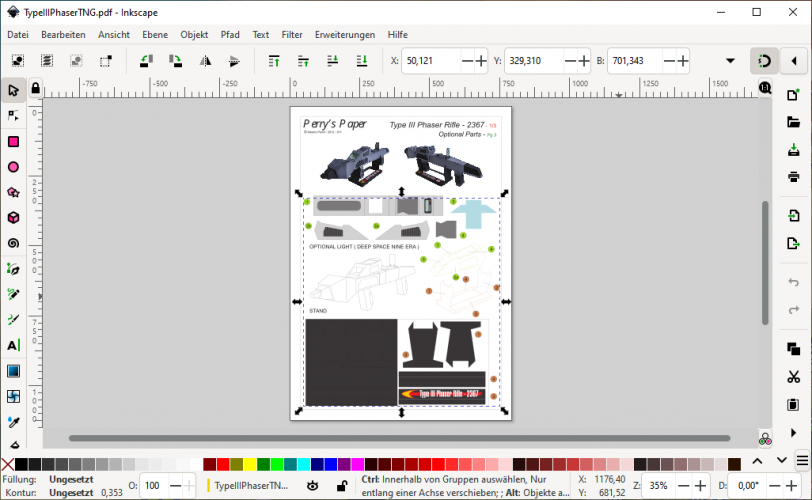The image size is (812, 500).
Task: Save document icon in command bar
Action: (x=793, y=150)
